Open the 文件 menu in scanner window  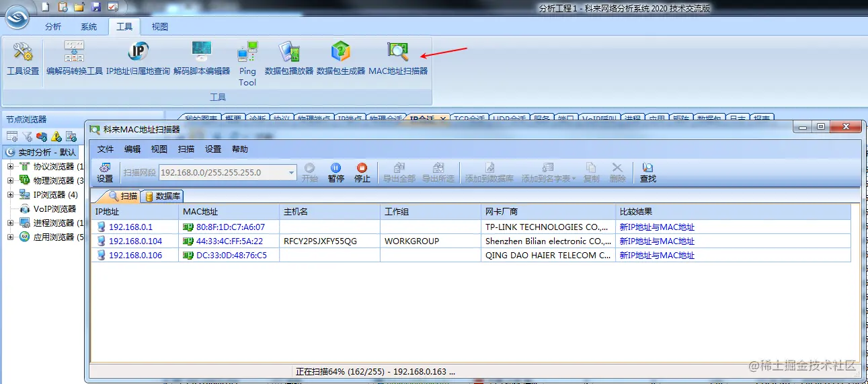coord(106,149)
